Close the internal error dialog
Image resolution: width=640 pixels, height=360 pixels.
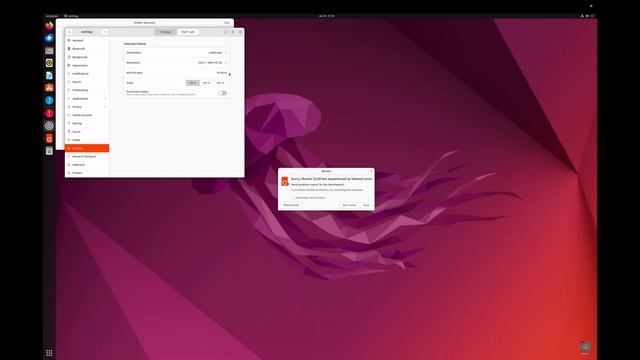371,171
